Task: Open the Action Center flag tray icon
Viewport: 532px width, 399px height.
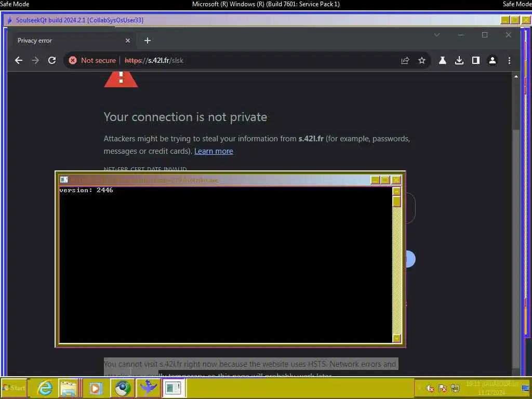Action: point(443,388)
